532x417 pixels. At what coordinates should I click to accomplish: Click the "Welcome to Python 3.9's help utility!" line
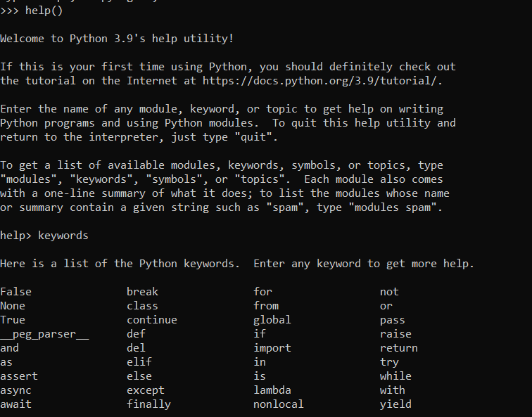[117, 39]
